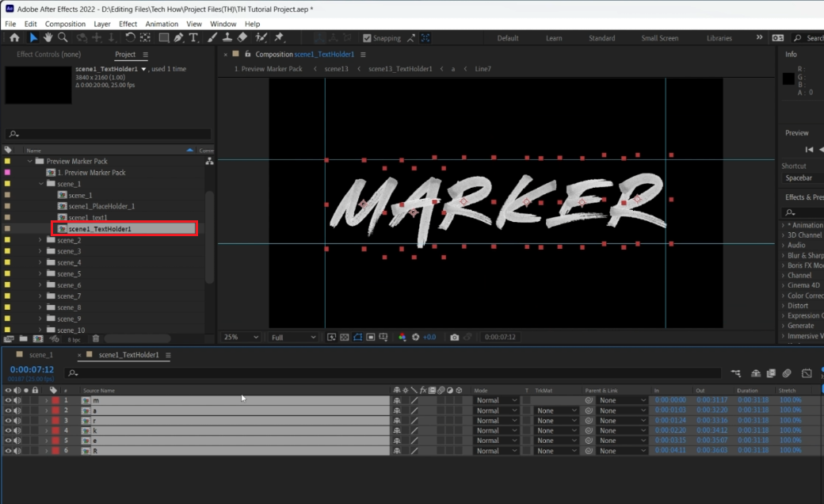Screen dimensions: 824x504
Task: Activate the Zoom magnifier tool
Action: [x=63, y=37]
